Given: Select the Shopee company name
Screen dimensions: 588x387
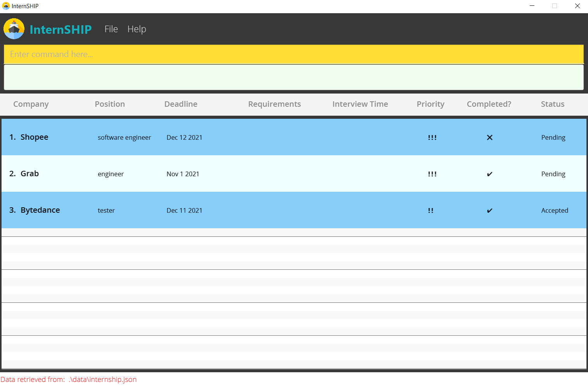Looking at the screenshot, I should (35, 137).
